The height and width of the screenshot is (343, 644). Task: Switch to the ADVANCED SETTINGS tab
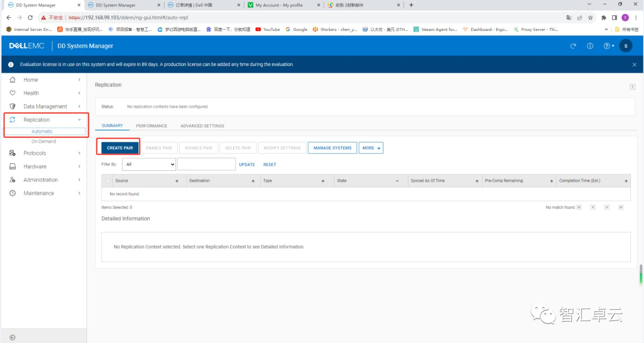tap(202, 126)
